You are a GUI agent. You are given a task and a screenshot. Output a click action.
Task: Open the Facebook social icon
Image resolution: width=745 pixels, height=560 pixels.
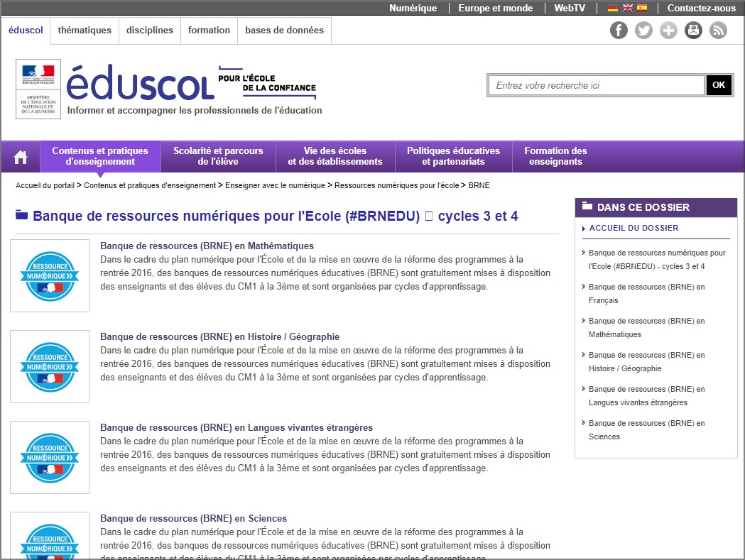(x=619, y=31)
